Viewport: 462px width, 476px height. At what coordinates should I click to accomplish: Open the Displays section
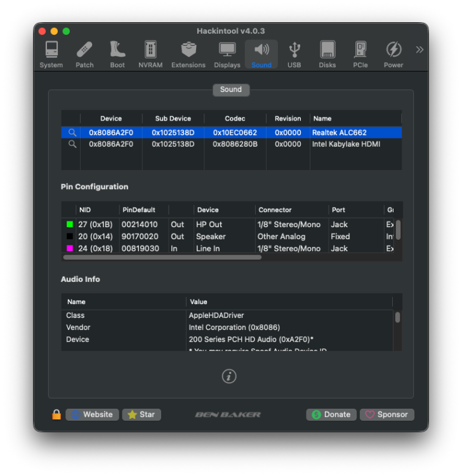tap(227, 55)
